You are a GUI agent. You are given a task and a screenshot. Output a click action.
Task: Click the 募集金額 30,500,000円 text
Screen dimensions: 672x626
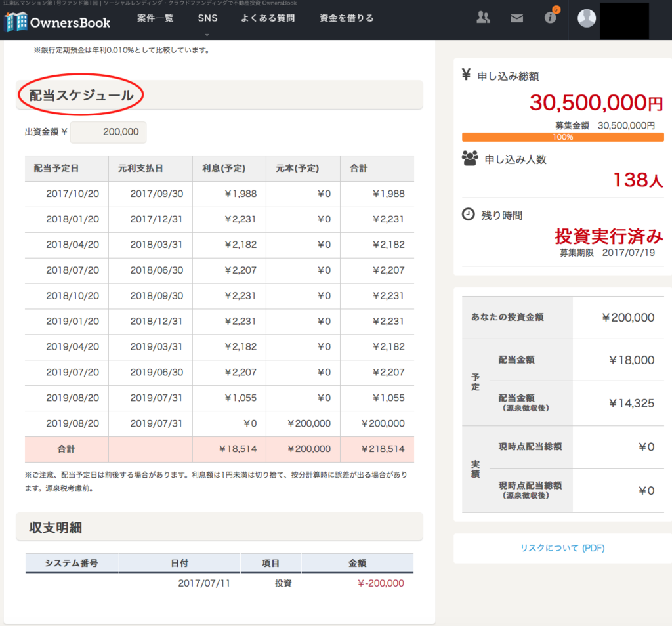(x=605, y=125)
